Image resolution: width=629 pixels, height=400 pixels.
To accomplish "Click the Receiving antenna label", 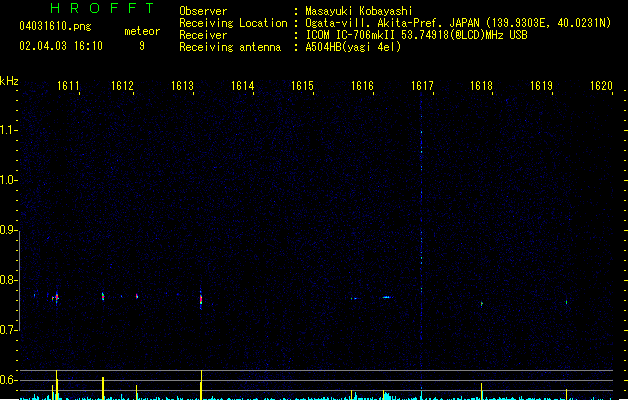I will point(230,47).
